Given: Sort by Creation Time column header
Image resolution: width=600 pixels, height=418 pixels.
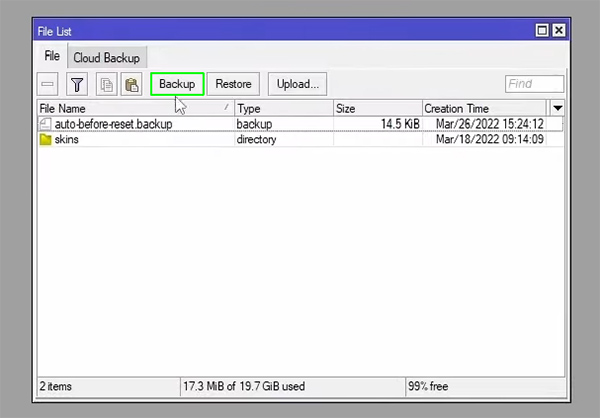Looking at the screenshot, I should [484, 108].
